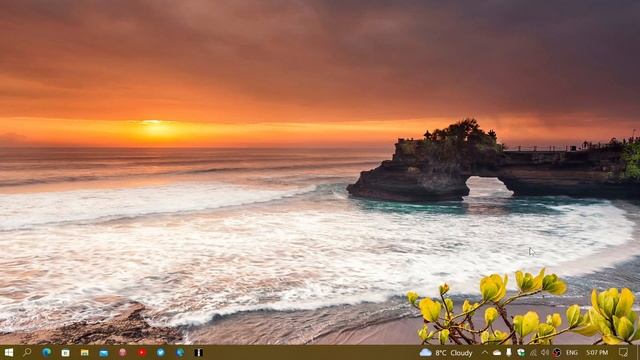Image resolution: width=640 pixels, height=360 pixels.
Task: Open the Twitter taskbar icon
Action: [161, 352]
